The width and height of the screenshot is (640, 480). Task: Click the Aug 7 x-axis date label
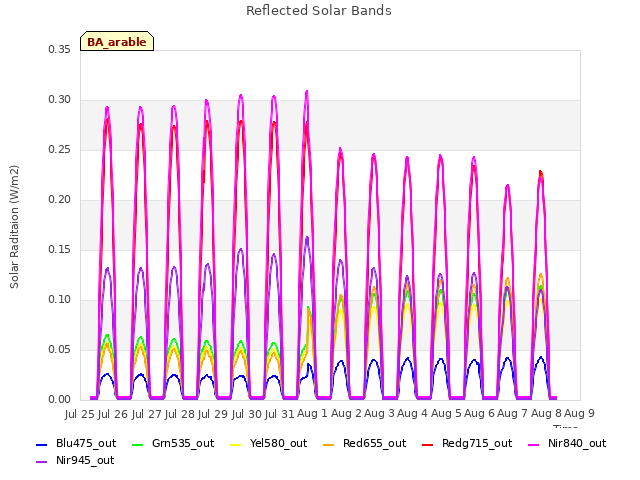pos(513,413)
